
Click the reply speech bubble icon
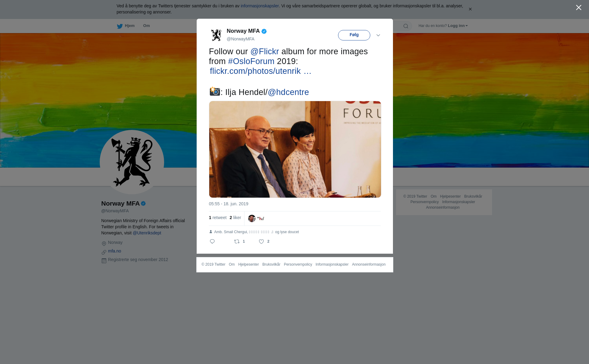[x=212, y=241]
